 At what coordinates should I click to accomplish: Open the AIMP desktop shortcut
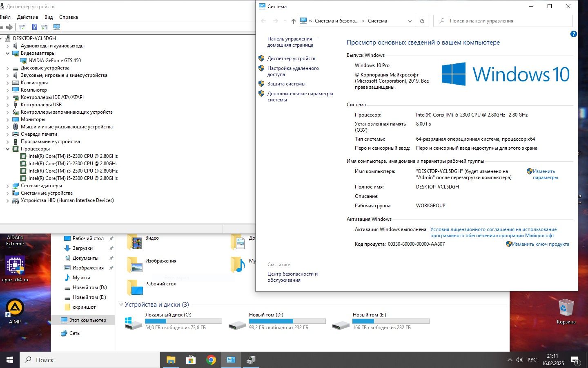[x=15, y=312]
